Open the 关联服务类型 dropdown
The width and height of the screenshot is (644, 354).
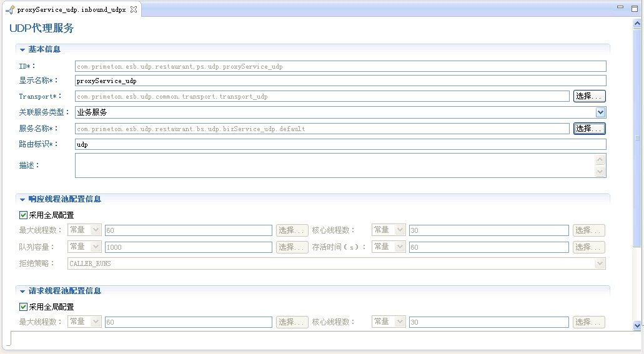(600, 112)
